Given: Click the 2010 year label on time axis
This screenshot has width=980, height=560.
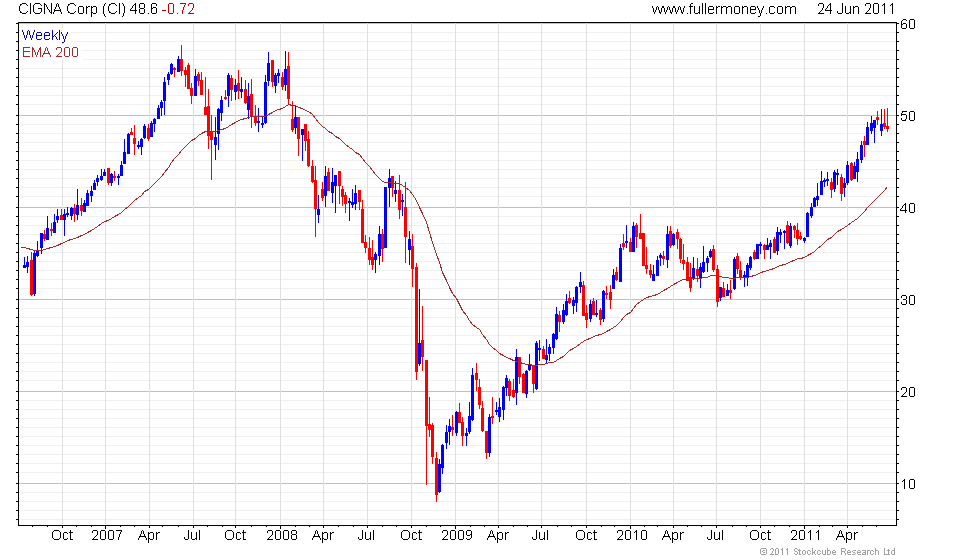Looking at the screenshot, I should pyautogui.click(x=632, y=536).
